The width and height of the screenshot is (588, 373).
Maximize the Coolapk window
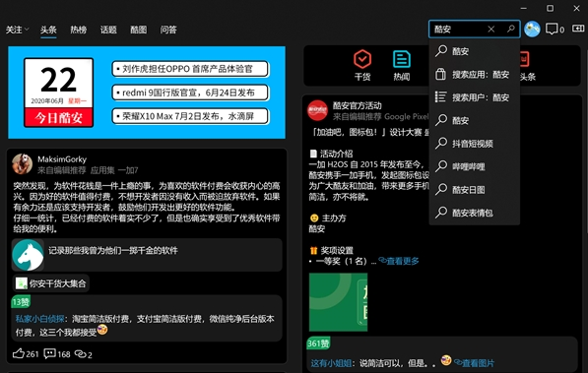click(550, 8)
